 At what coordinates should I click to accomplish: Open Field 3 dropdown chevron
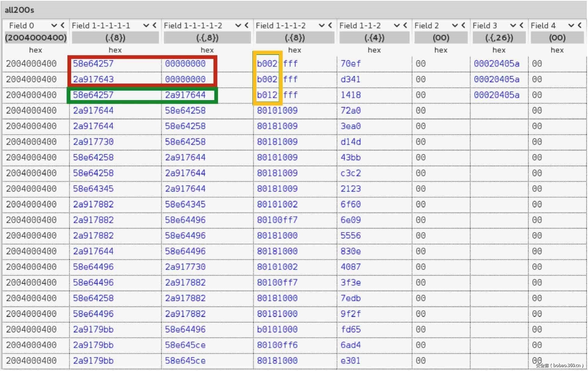(513, 25)
